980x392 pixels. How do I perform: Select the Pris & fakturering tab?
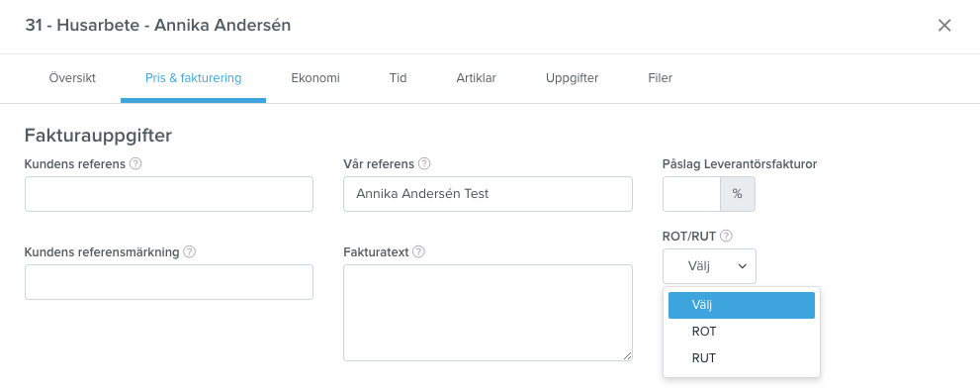pyautogui.click(x=193, y=78)
